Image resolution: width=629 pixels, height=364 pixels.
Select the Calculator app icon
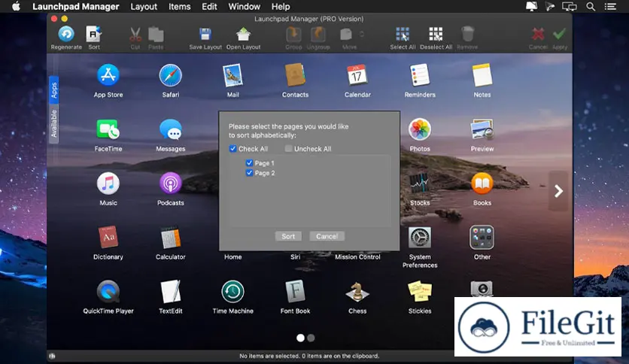[x=171, y=238]
